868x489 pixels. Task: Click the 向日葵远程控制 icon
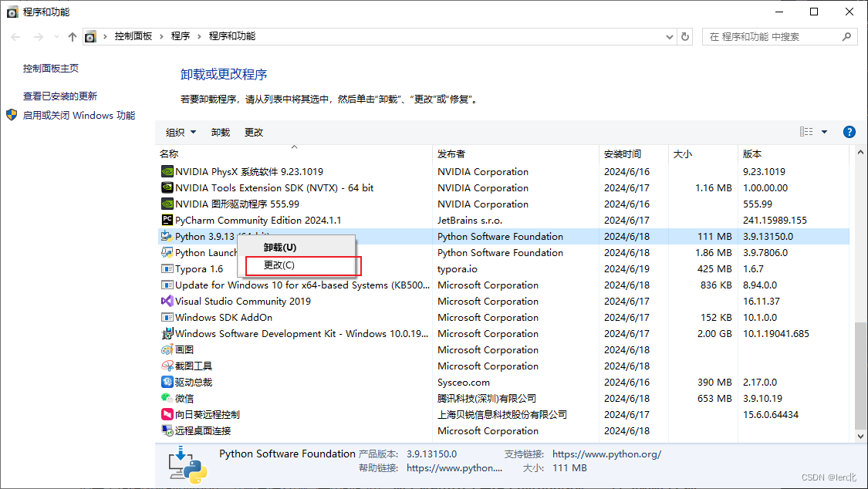pyautogui.click(x=167, y=414)
